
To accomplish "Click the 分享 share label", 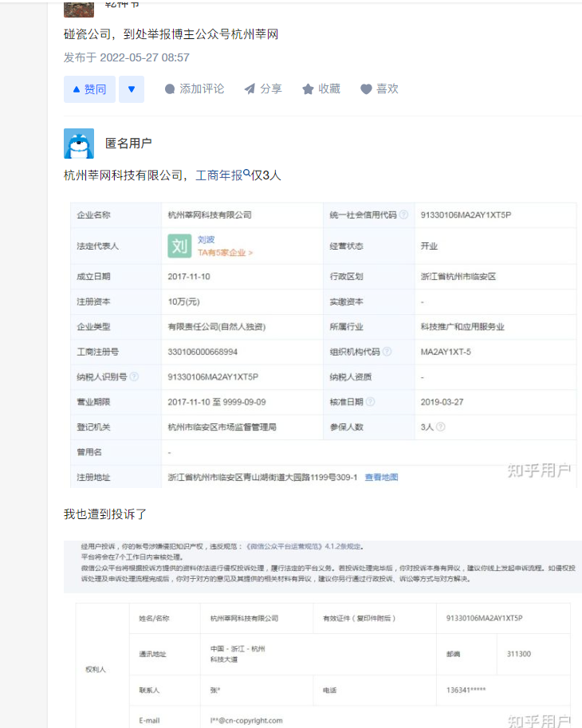I will (x=271, y=89).
